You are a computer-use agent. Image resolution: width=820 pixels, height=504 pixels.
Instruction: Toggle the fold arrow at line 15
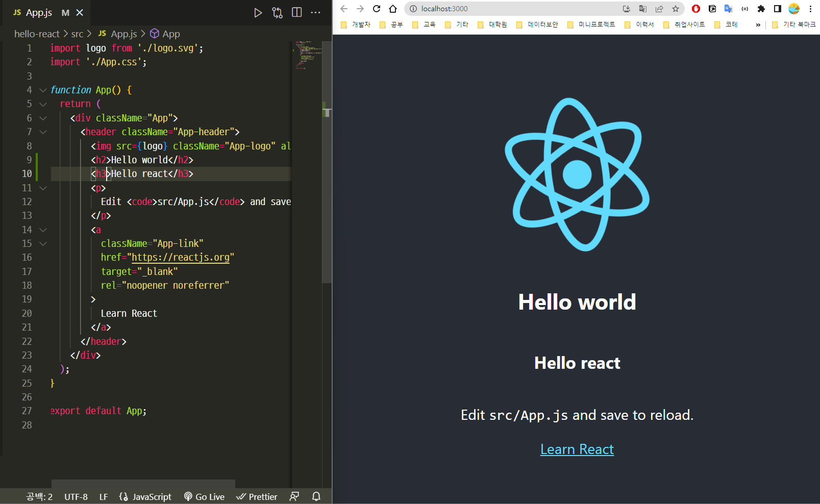(x=43, y=244)
